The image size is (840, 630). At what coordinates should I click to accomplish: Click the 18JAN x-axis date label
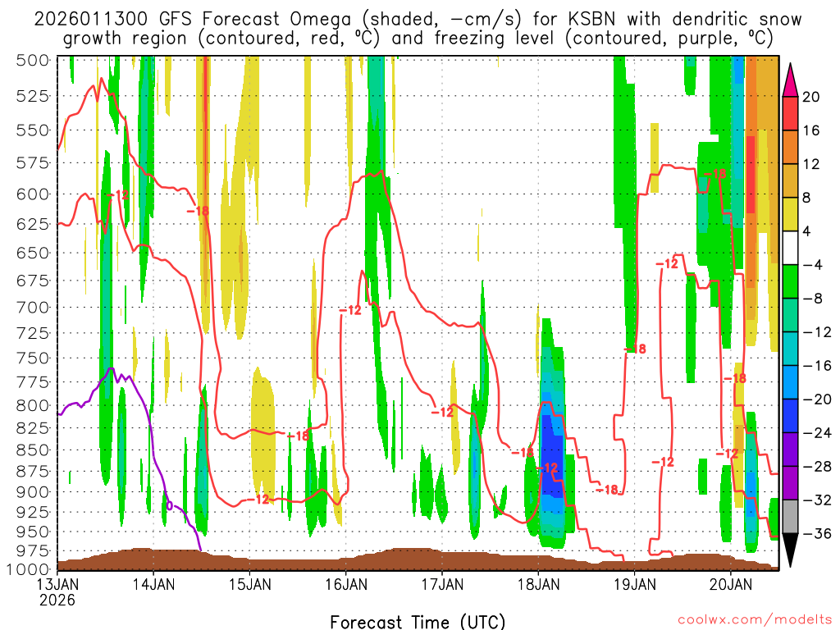coord(538,584)
